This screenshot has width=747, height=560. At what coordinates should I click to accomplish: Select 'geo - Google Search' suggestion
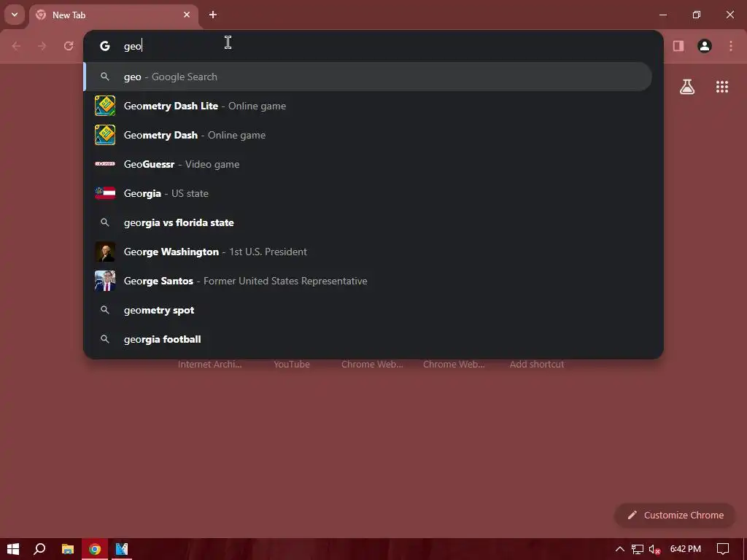pos(368,77)
